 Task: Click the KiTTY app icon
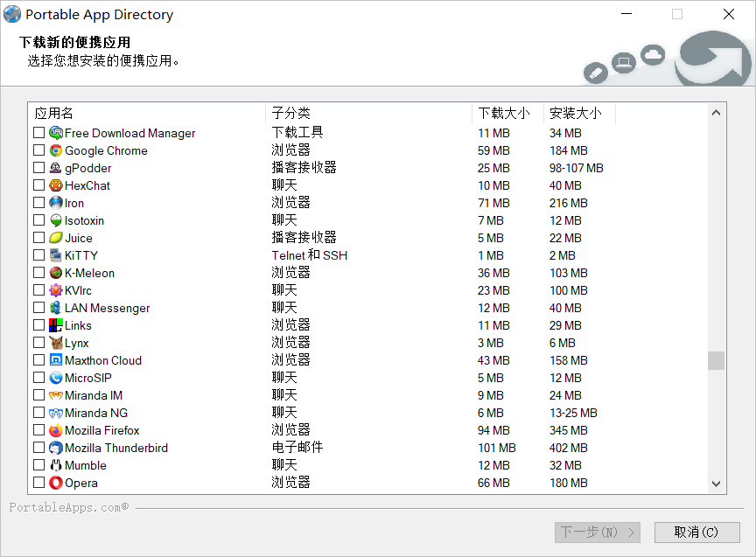pyautogui.click(x=56, y=255)
